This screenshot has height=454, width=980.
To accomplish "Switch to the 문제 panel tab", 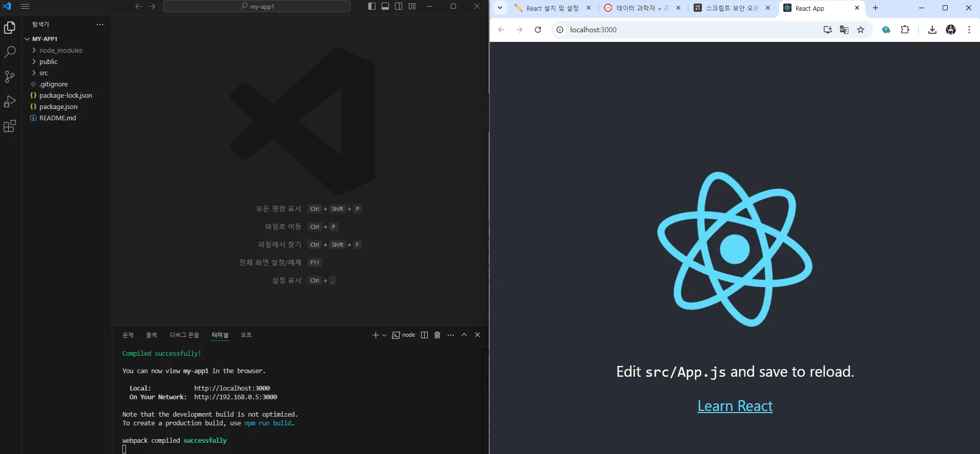I will tap(128, 335).
